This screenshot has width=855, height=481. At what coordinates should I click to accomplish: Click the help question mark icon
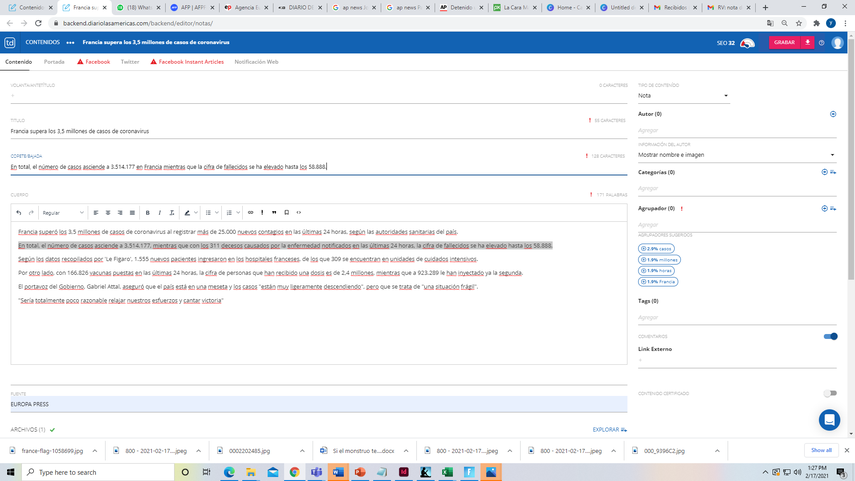tap(821, 43)
